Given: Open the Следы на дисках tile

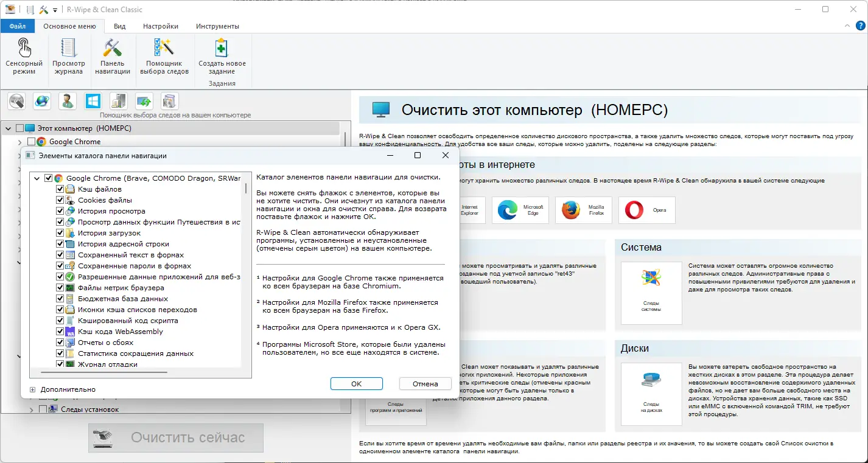Looking at the screenshot, I should 651,394.
